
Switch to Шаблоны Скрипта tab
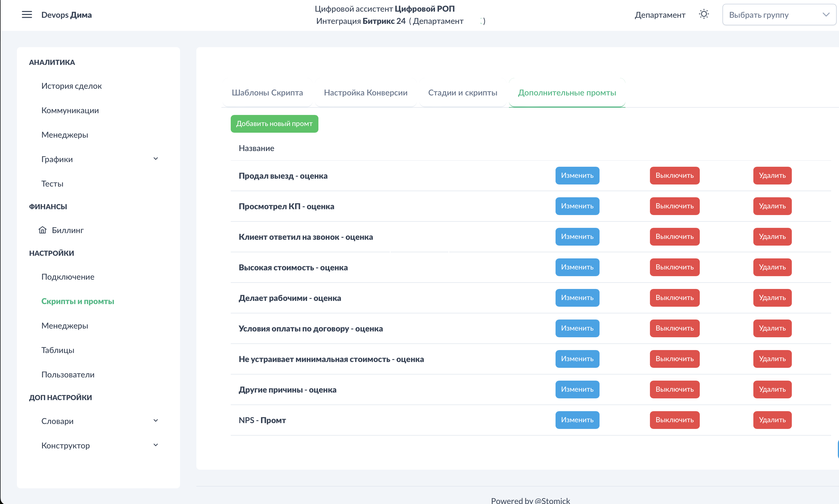pos(267,92)
